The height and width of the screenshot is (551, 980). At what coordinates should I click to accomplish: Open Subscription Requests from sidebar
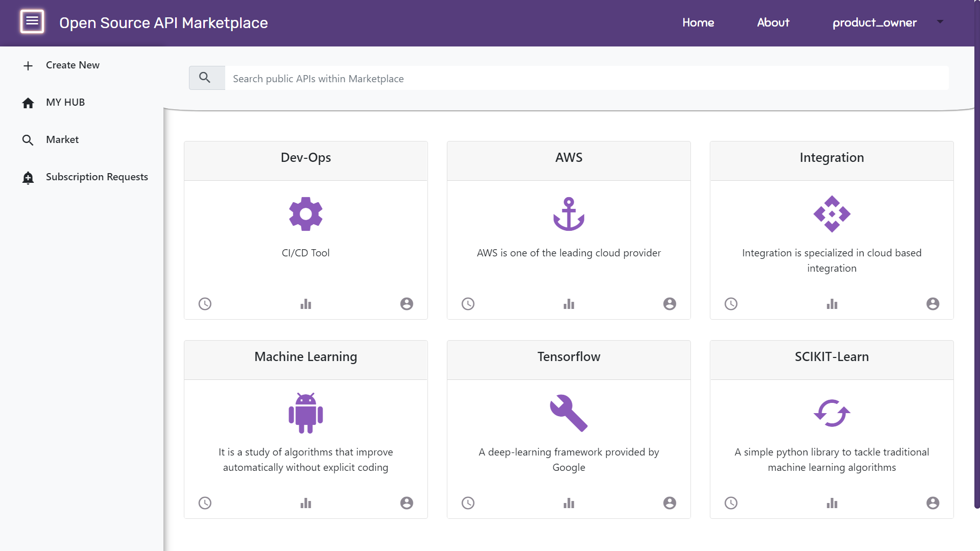click(97, 177)
